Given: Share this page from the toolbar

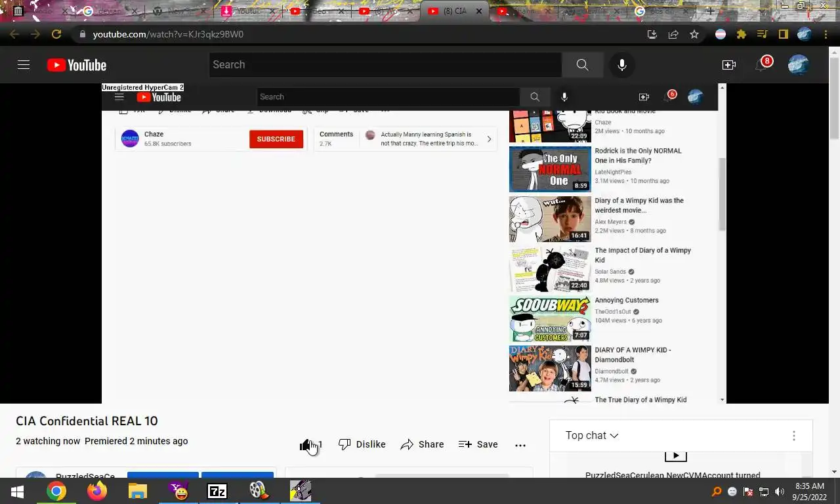Looking at the screenshot, I should coord(673,34).
